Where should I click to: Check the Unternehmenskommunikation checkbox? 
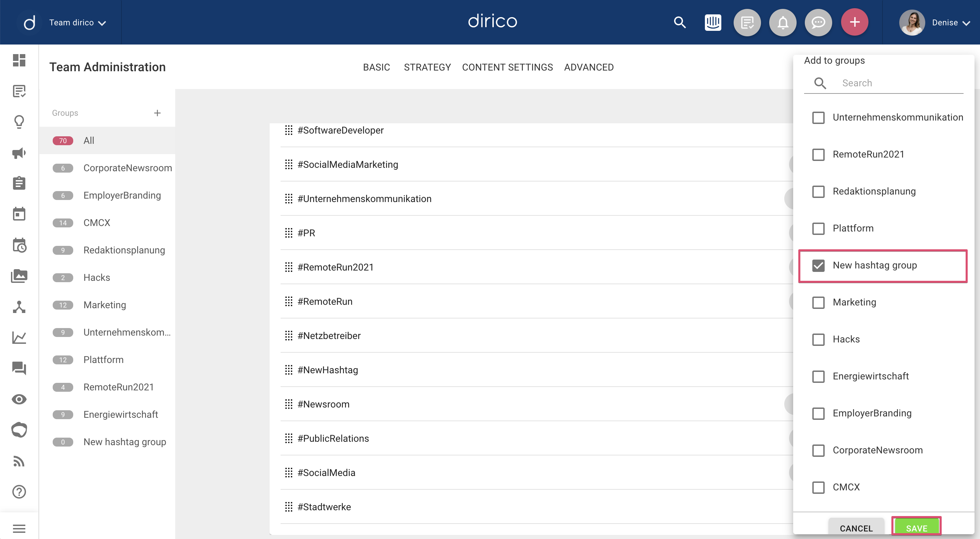[x=818, y=117]
